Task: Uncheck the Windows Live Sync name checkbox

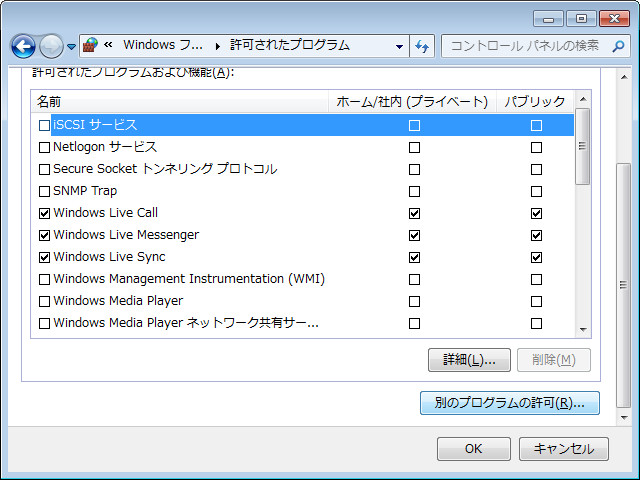Action: 44,258
